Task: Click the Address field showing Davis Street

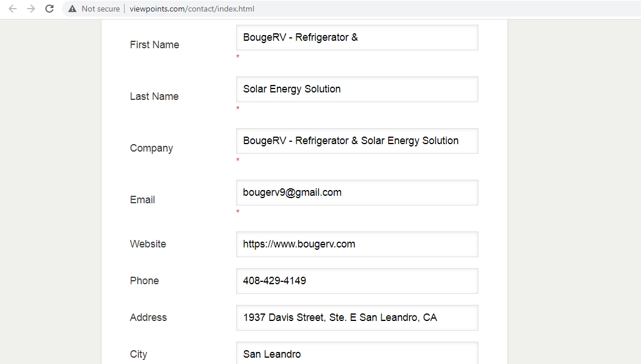Action: click(x=357, y=317)
